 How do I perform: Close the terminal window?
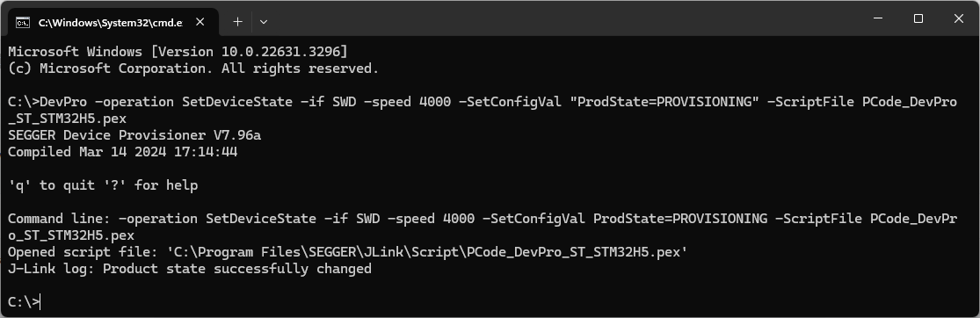tap(958, 19)
